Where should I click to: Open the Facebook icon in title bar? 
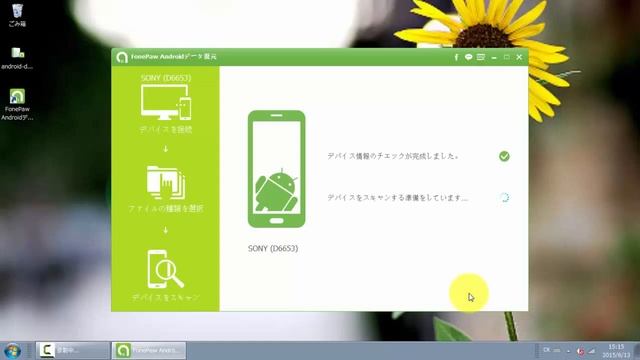click(456, 57)
